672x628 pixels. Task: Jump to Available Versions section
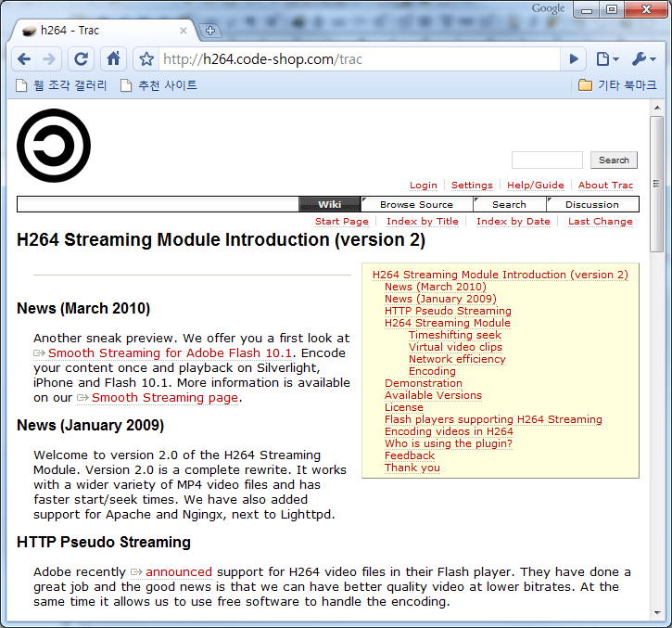[x=433, y=395]
